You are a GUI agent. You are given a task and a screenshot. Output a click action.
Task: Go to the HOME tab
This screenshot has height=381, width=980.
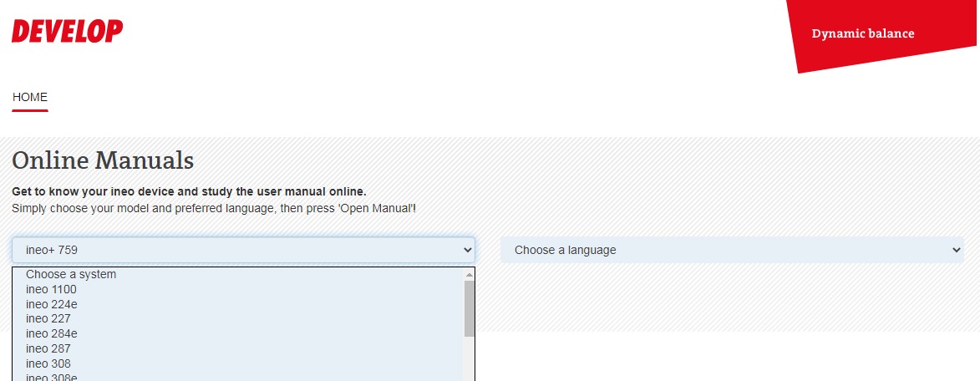tap(30, 97)
